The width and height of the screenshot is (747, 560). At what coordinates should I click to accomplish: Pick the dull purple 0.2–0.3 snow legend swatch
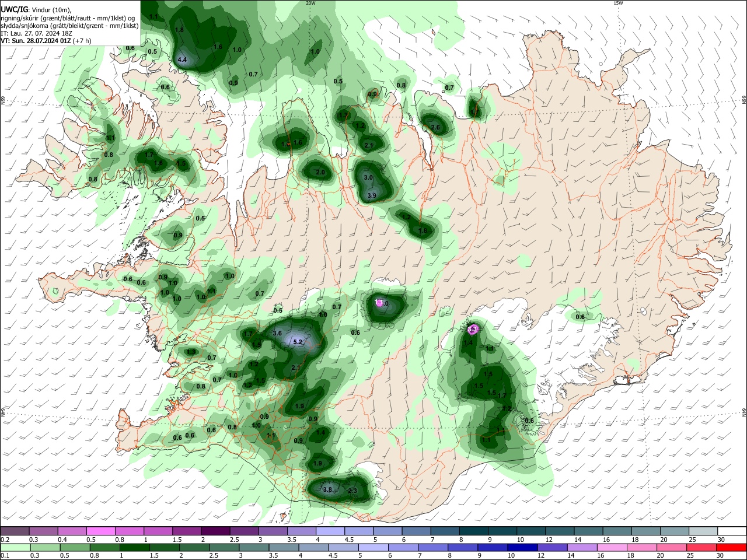pyautogui.click(x=15, y=531)
